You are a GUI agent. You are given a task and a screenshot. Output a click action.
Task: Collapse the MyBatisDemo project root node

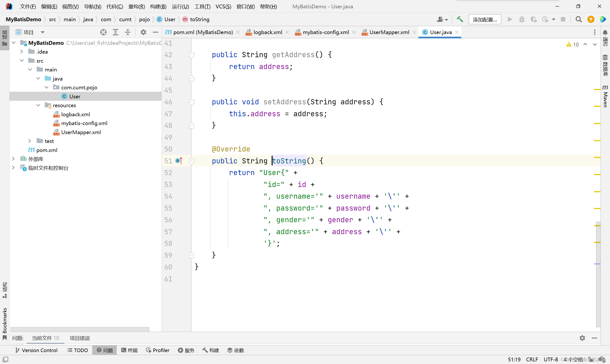pos(14,43)
